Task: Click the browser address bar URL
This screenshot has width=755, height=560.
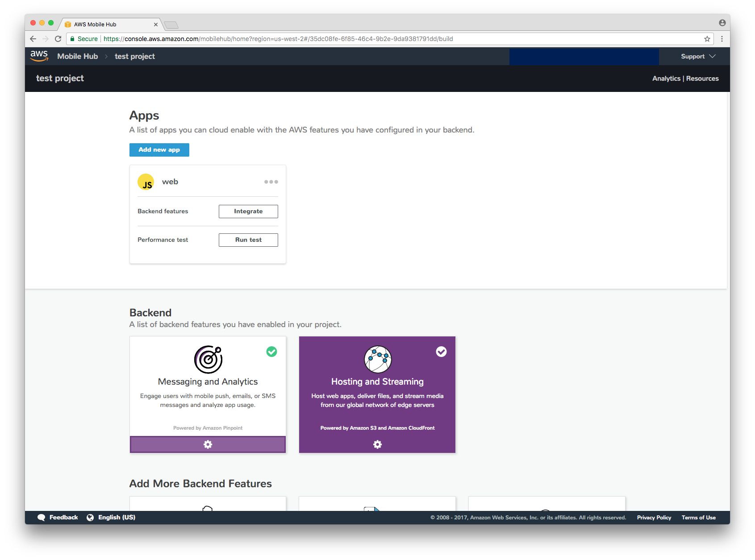Action: 278,39
